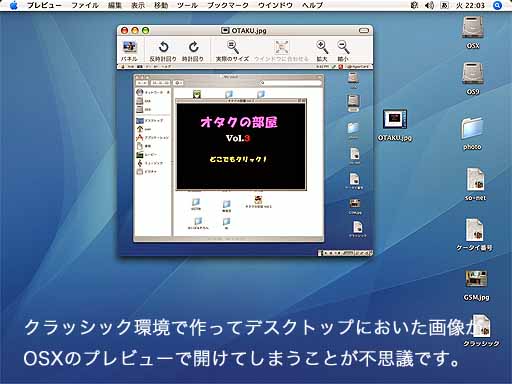Image resolution: width=512 pixels, height=384 pixels.
Task: Click the Spotlight search icon
Action: point(497,5)
